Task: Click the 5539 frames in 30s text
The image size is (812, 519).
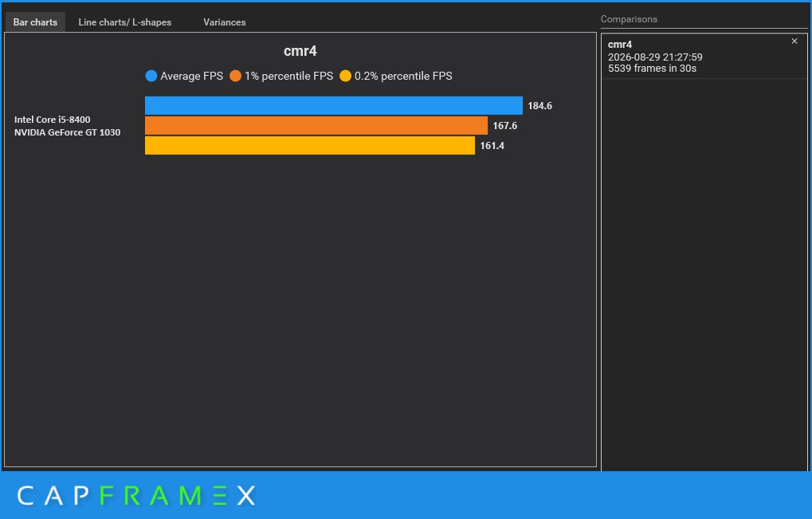Action: point(652,69)
